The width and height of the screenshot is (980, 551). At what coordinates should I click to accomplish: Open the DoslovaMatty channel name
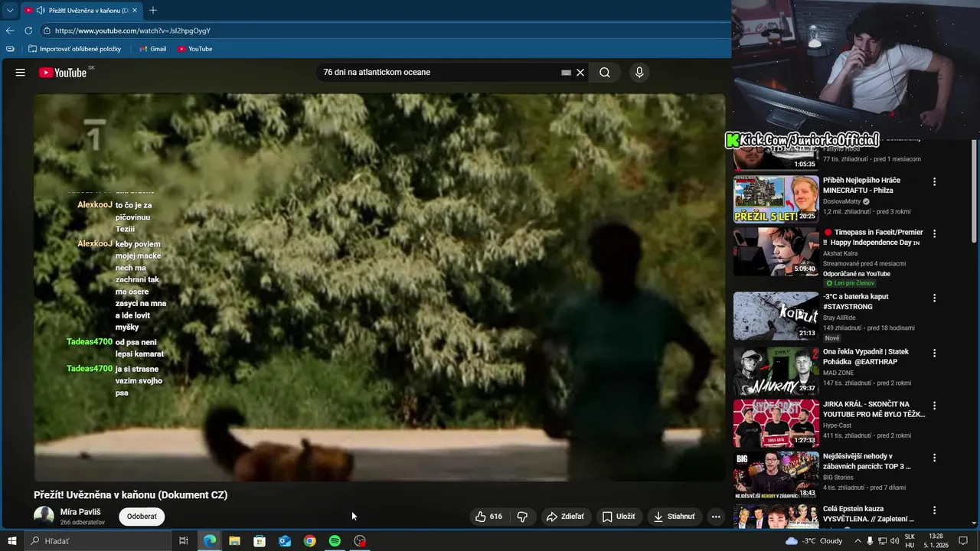[x=841, y=201]
